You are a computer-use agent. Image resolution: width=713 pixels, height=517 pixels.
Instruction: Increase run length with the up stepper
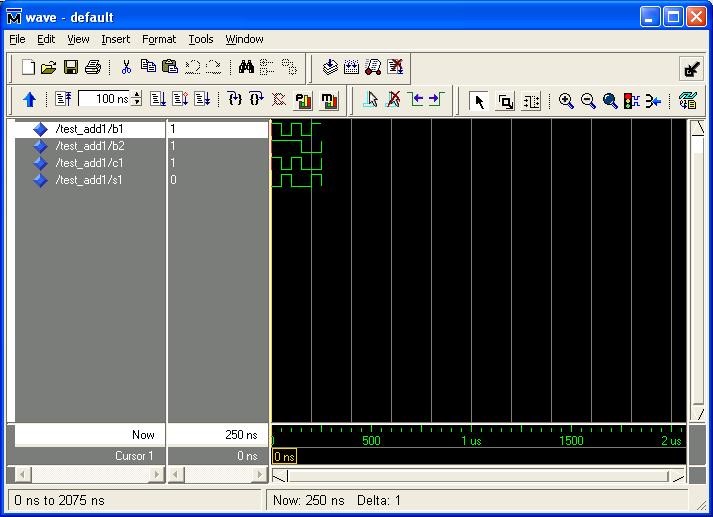click(136, 95)
